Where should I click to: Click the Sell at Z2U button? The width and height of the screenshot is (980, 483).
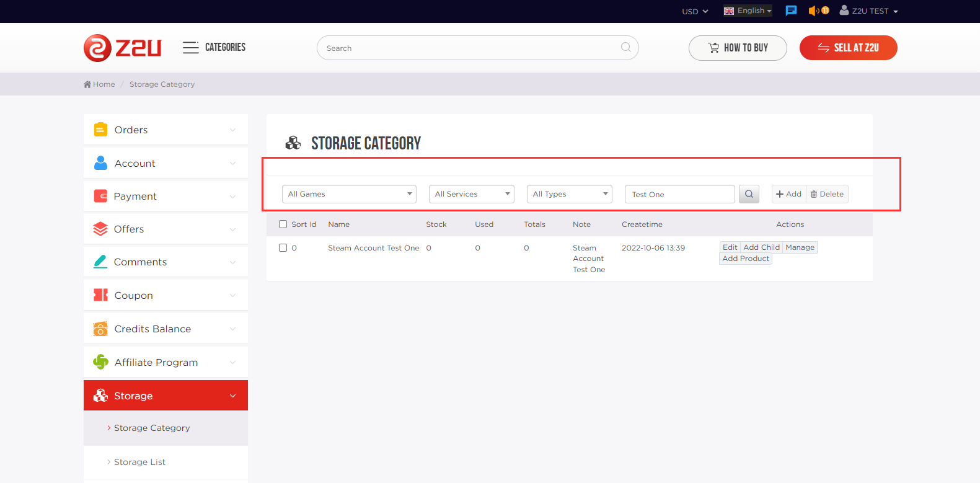[x=848, y=48]
